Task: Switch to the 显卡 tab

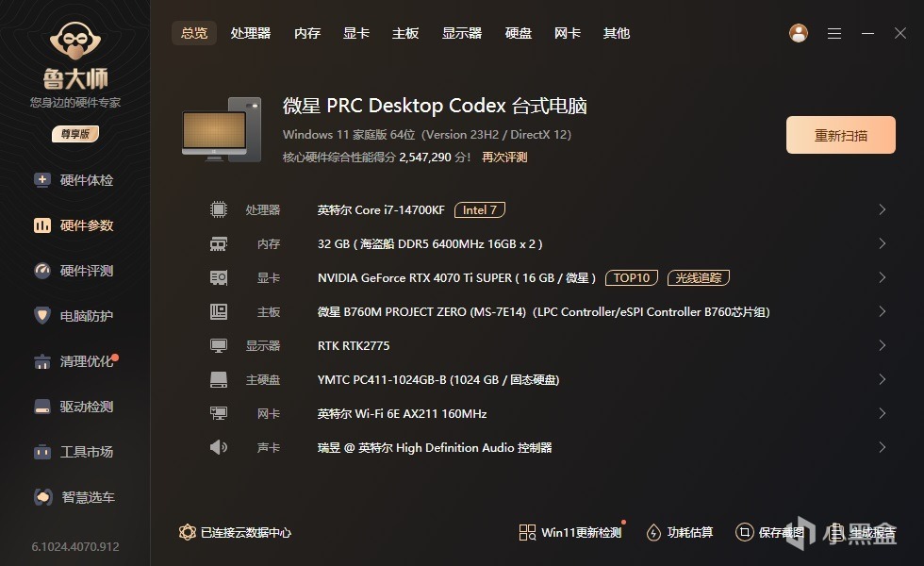Action: pos(356,33)
